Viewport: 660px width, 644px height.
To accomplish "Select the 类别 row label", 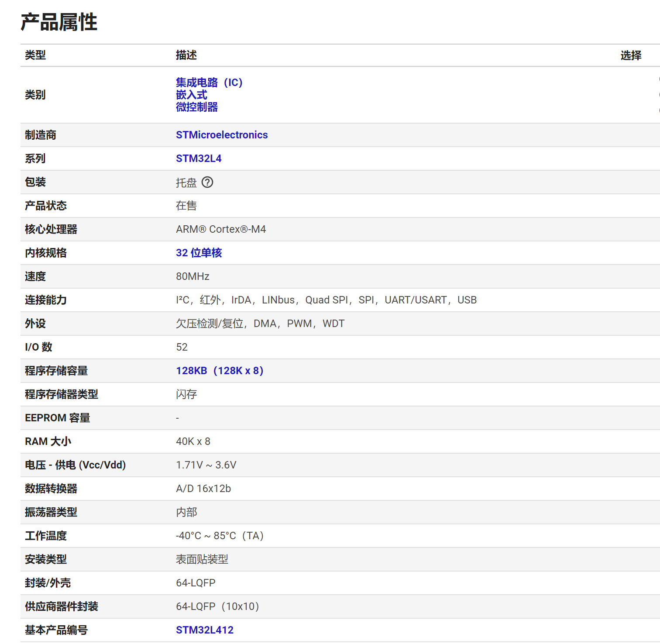I will [35, 95].
